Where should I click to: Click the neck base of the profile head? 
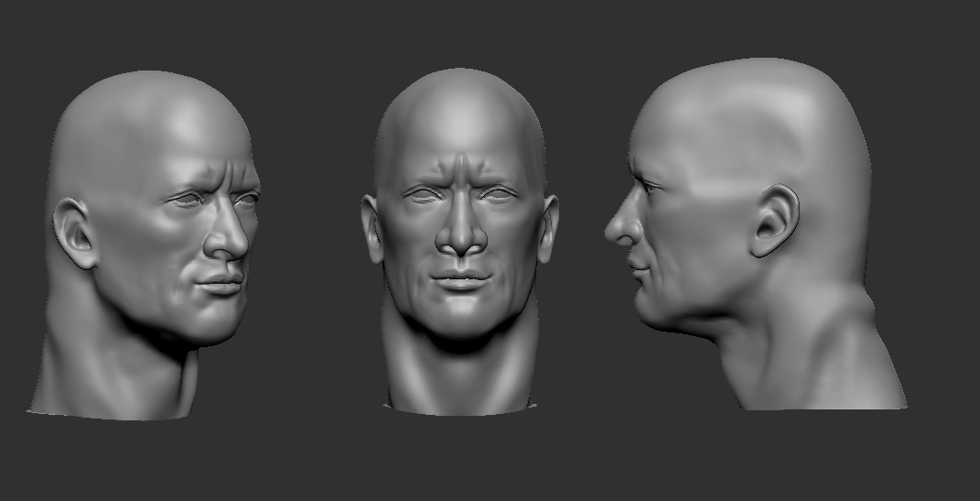click(824, 376)
